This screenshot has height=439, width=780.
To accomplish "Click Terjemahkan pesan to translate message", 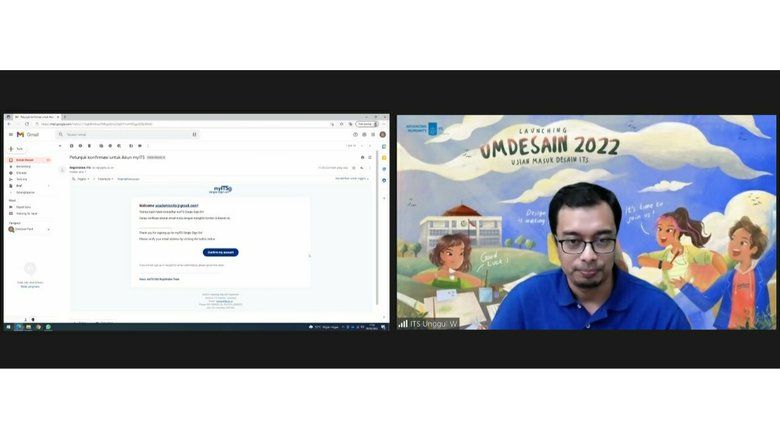I will coord(128,179).
